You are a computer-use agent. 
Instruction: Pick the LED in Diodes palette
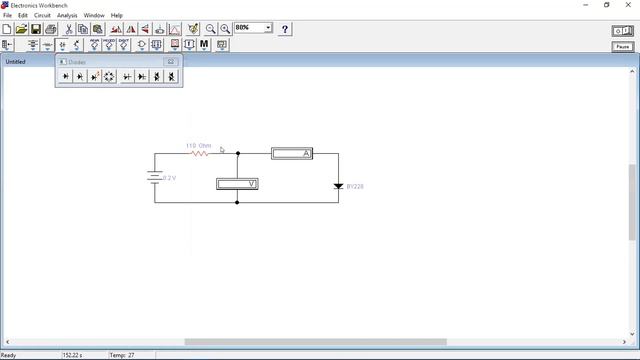[x=95, y=76]
